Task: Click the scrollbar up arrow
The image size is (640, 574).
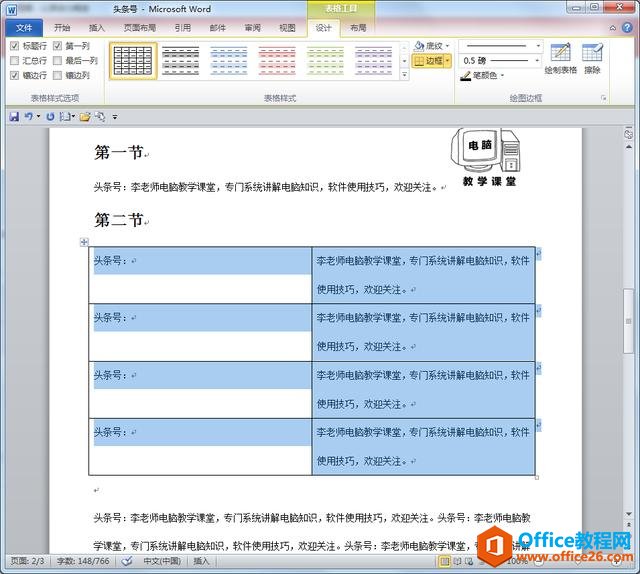Action: coord(629,147)
